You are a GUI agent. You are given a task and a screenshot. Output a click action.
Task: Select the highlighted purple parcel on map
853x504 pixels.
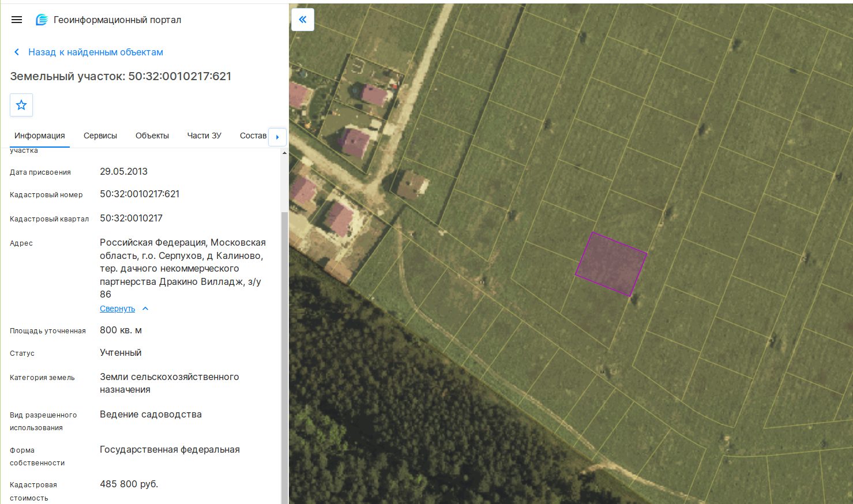point(611,264)
